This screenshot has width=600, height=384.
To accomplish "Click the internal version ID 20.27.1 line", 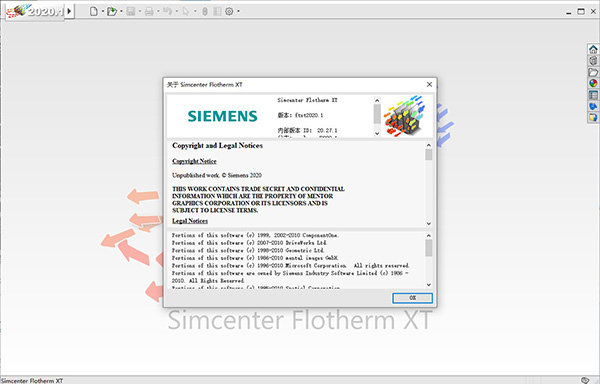I will click(x=307, y=130).
